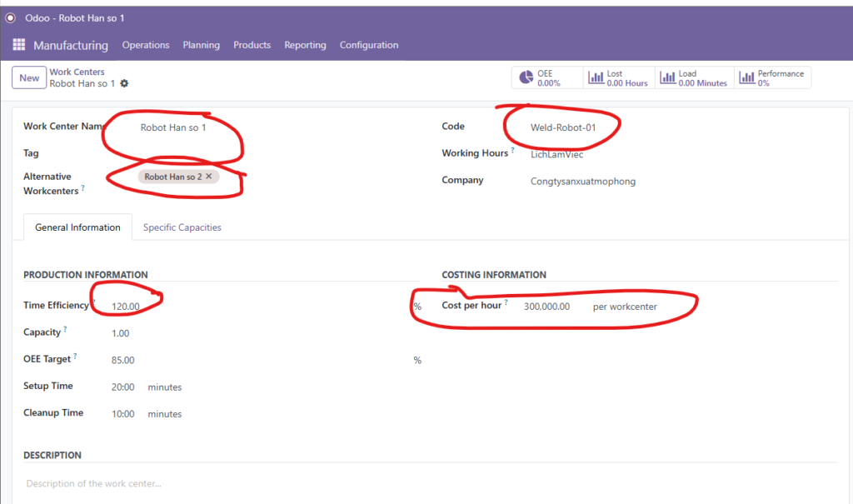Open the Lost Hours bar chart stat button
Screen dimensions: 853x504
pos(618,78)
